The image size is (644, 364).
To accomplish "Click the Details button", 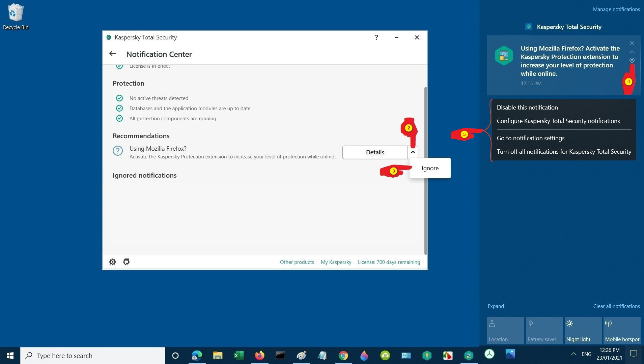I will pyautogui.click(x=375, y=152).
